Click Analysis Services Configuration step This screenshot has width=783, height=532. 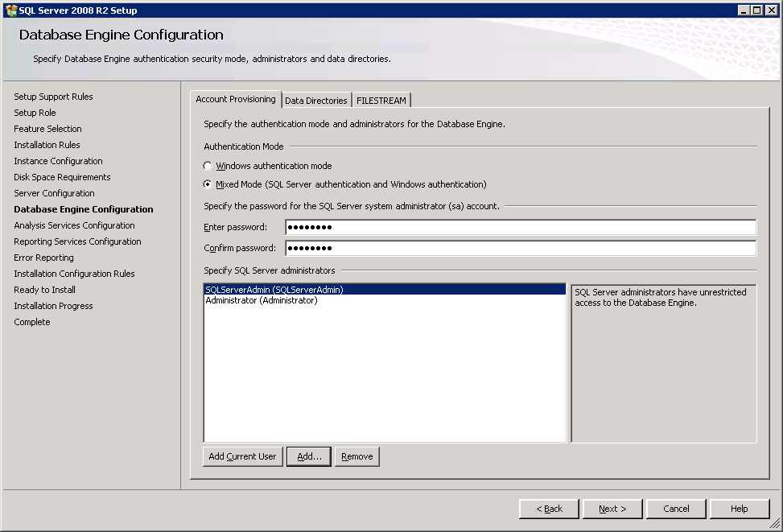pos(74,225)
